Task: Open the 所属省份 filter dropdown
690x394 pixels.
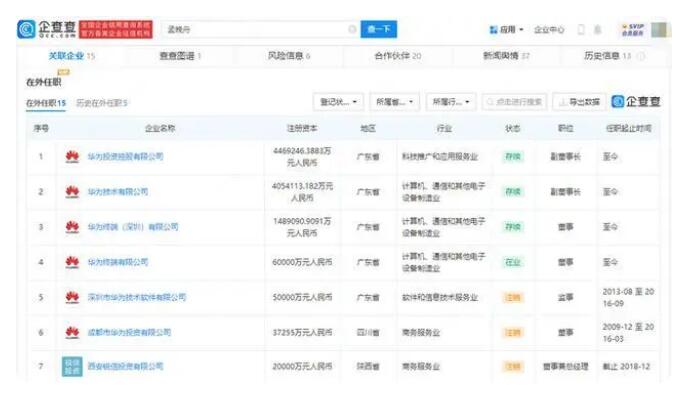Action: coord(394,102)
